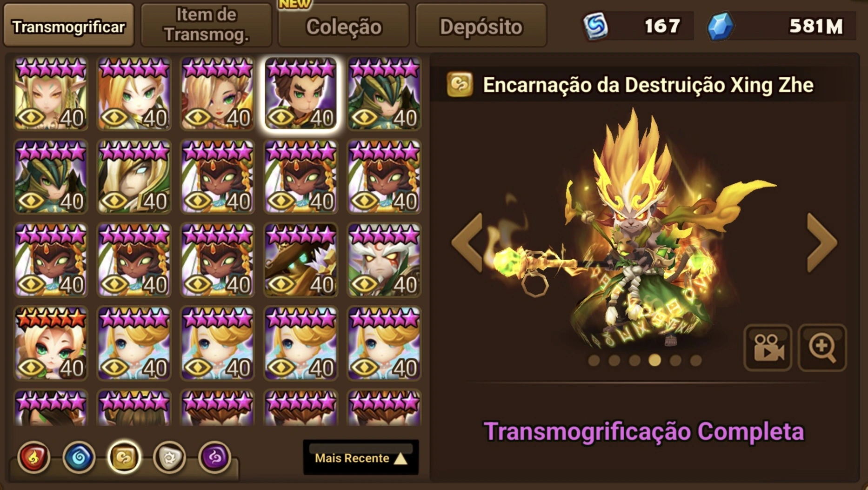Open the Mais Recente sort dropdown
This screenshot has height=490, width=868.
click(x=361, y=458)
